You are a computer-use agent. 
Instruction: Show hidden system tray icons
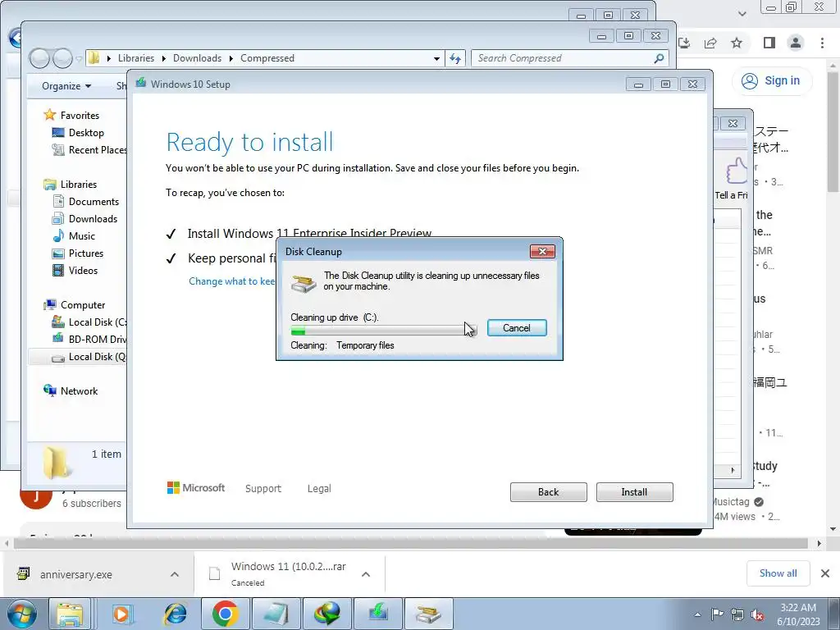point(697,614)
